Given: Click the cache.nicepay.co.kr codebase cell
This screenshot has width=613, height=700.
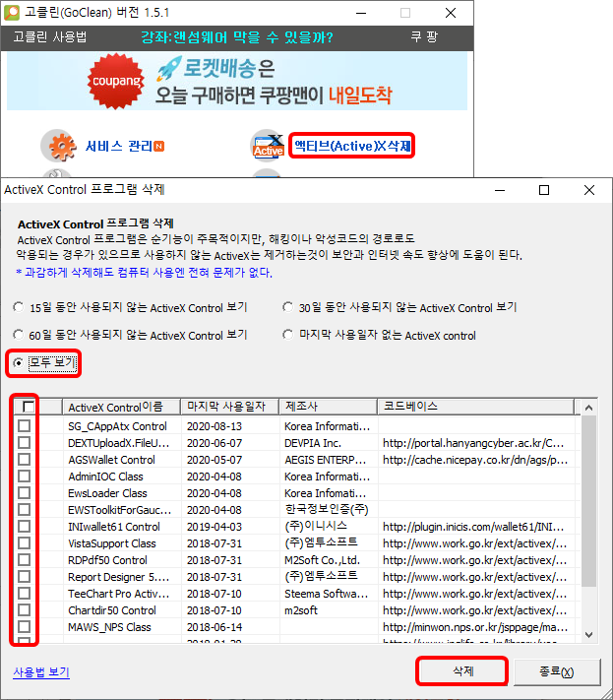Looking at the screenshot, I should [x=475, y=460].
